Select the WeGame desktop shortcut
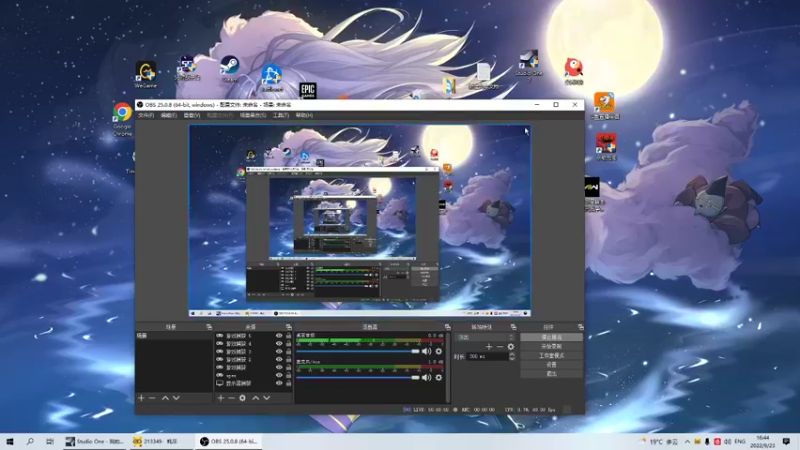The height and width of the screenshot is (450, 800). click(x=146, y=75)
